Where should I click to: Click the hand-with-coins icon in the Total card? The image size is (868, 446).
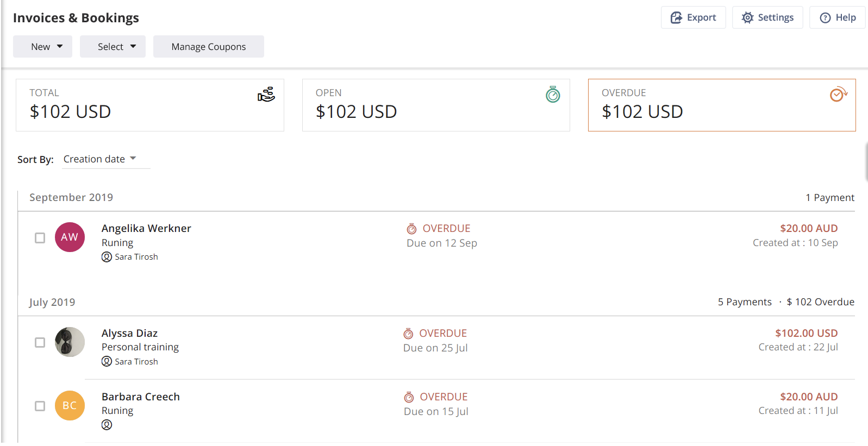(266, 95)
